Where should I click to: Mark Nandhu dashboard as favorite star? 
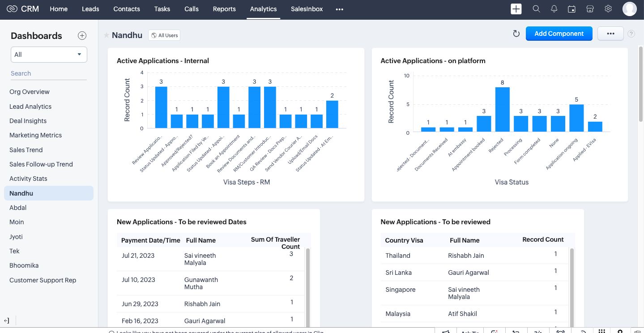click(107, 35)
